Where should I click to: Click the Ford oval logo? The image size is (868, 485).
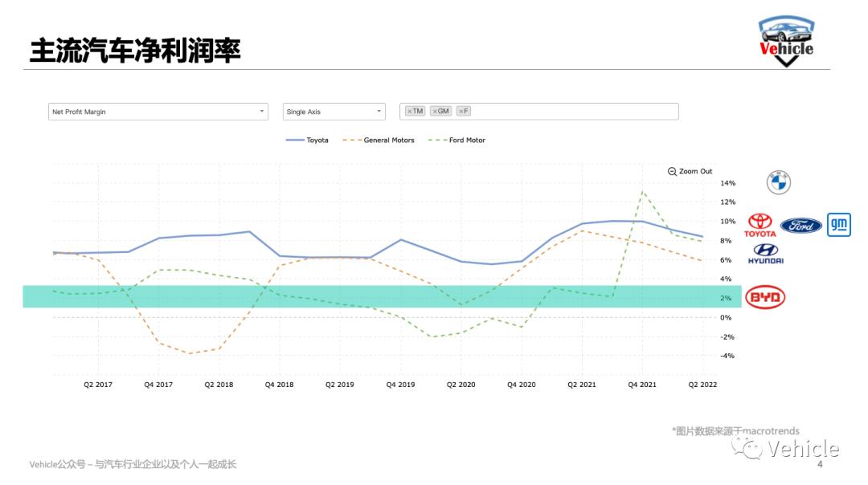pos(800,225)
